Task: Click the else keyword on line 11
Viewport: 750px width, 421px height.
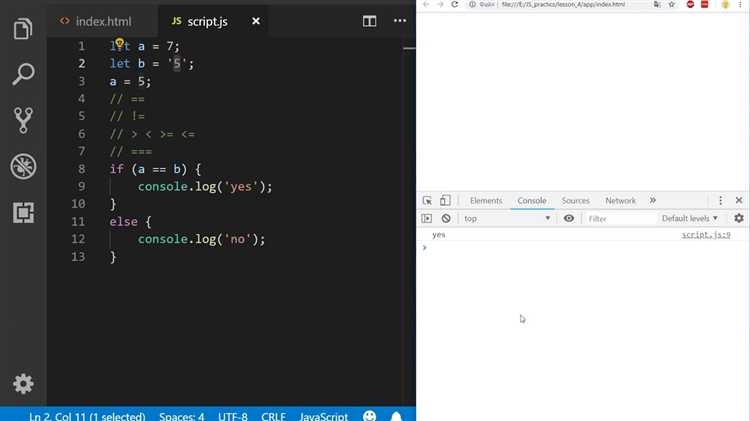Action: tap(123, 222)
